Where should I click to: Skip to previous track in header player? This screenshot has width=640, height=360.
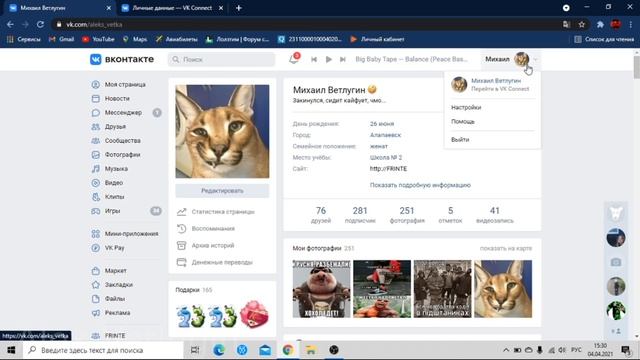[314, 59]
